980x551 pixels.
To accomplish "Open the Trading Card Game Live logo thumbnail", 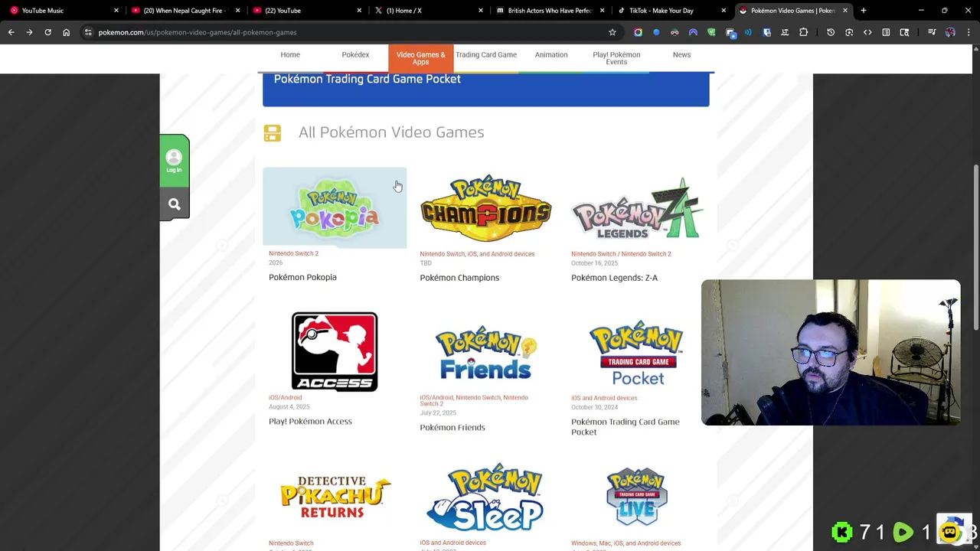I will pyautogui.click(x=637, y=497).
